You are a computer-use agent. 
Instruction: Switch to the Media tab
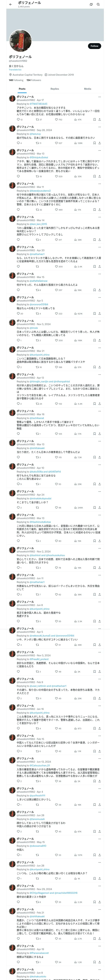[x=88, y=89]
